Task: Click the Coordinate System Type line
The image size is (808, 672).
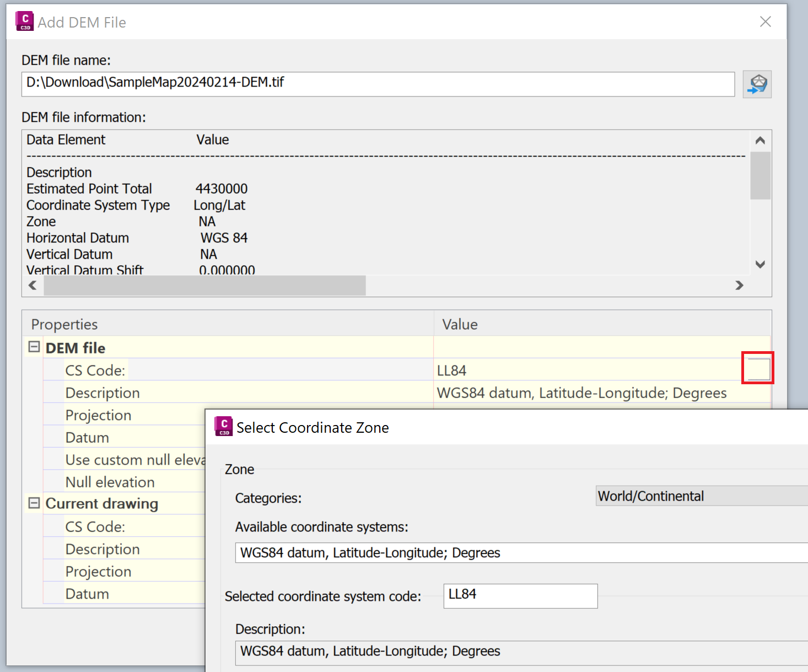Action: [136, 205]
